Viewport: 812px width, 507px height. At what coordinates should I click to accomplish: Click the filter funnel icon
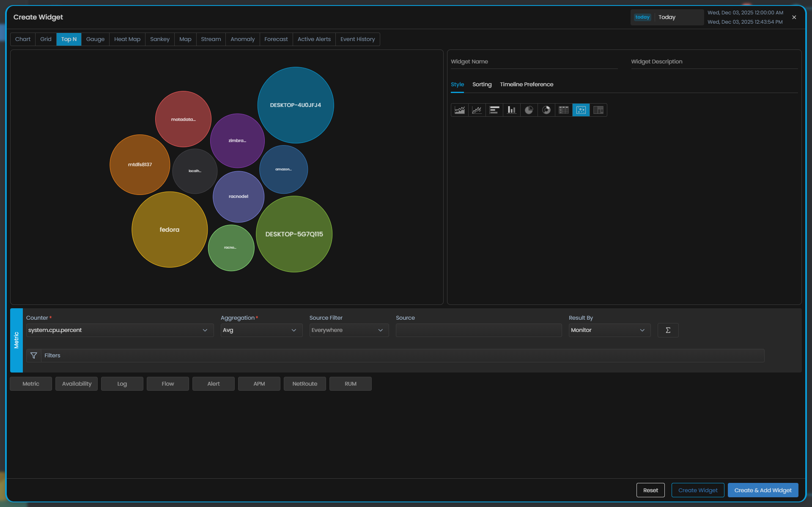pos(34,356)
